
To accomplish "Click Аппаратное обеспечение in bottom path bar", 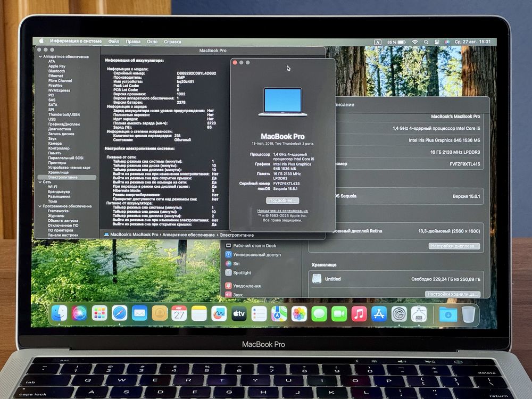I will tap(188, 235).
